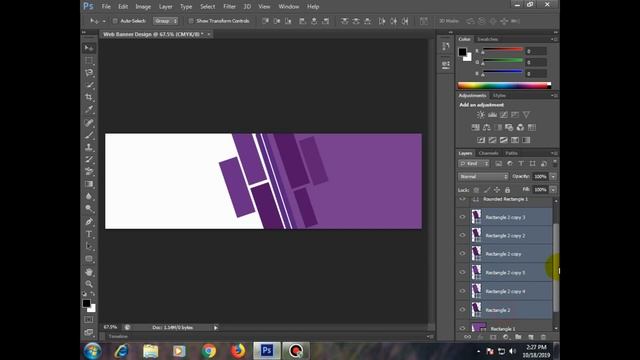
Task: Enable Show Transform Controls checkbox
Action: tap(191, 21)
